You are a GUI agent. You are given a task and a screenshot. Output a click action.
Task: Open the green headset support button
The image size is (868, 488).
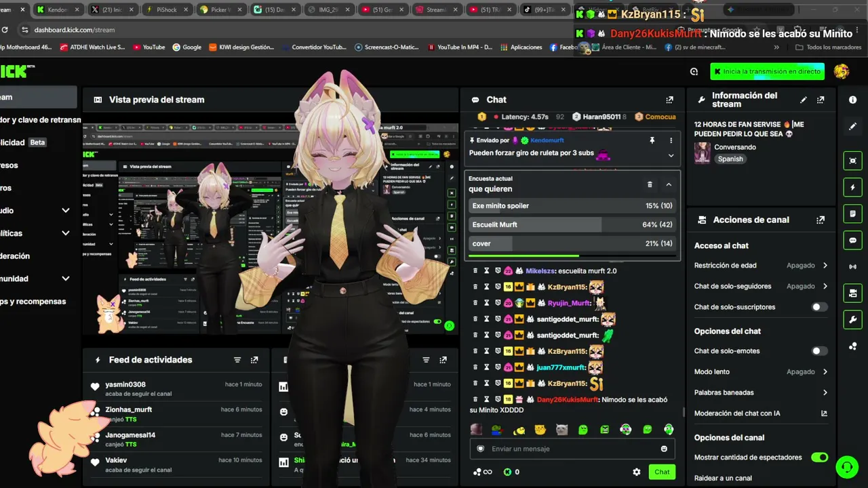coord(846,466)
